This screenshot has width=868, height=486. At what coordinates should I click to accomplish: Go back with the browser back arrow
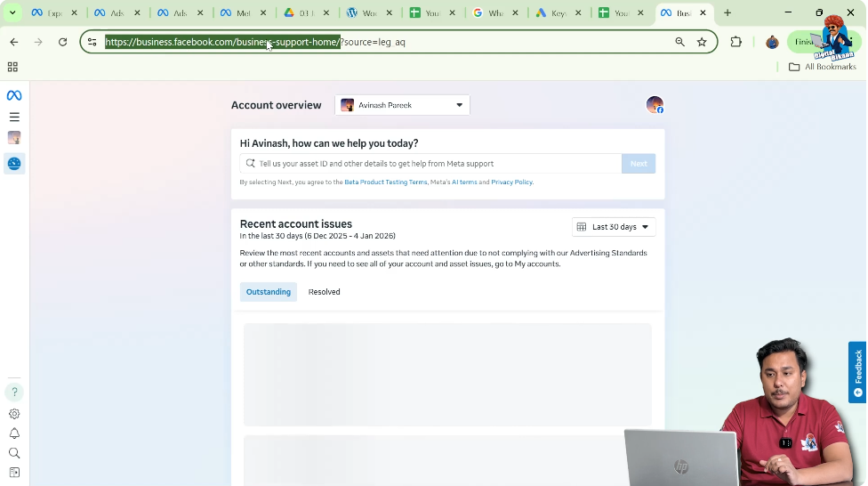tap(14, 42)
